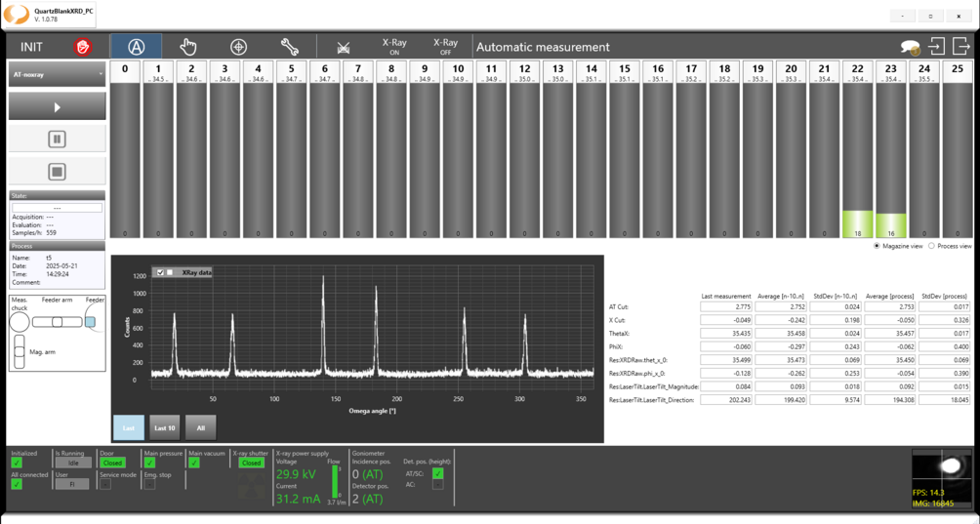Switch the chart to All measurements
The height and width of the screenshot is (524, 980).
coord(200,427)
